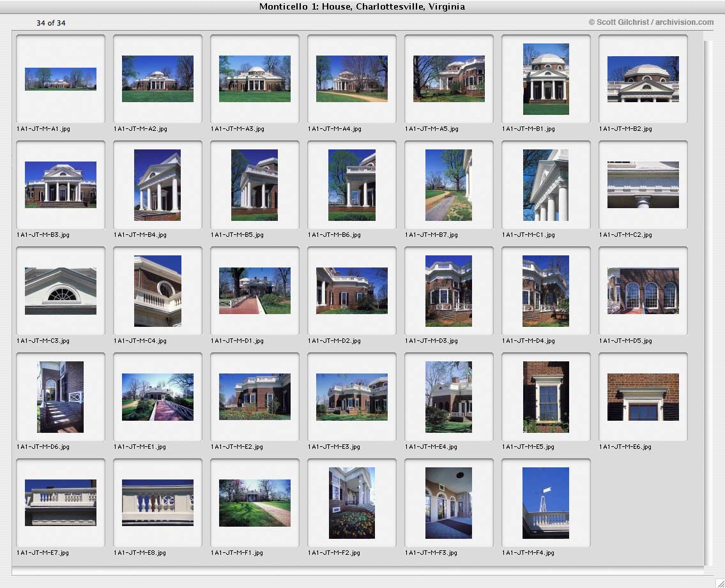Click thumbnail 1A1-JT-M-E2.jpg
Viewport: 725px width, 588px height.
coord(255,397)
